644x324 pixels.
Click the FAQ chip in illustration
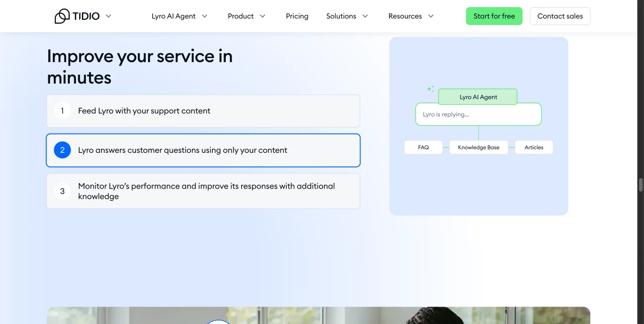click(x=424, y=147)
